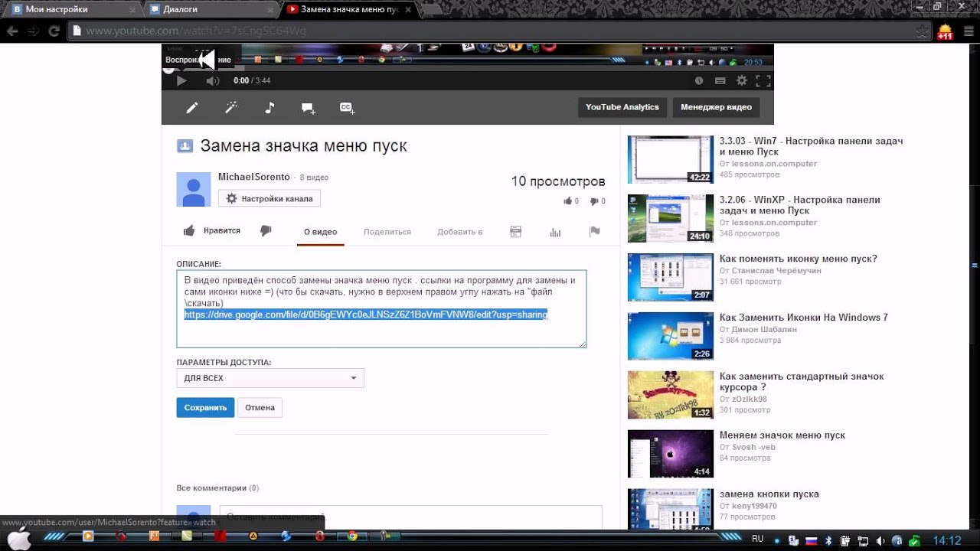Play the video with the play button
Image resolution: width=980 pixels, height=551 pixels.
(x=181, y=80)
